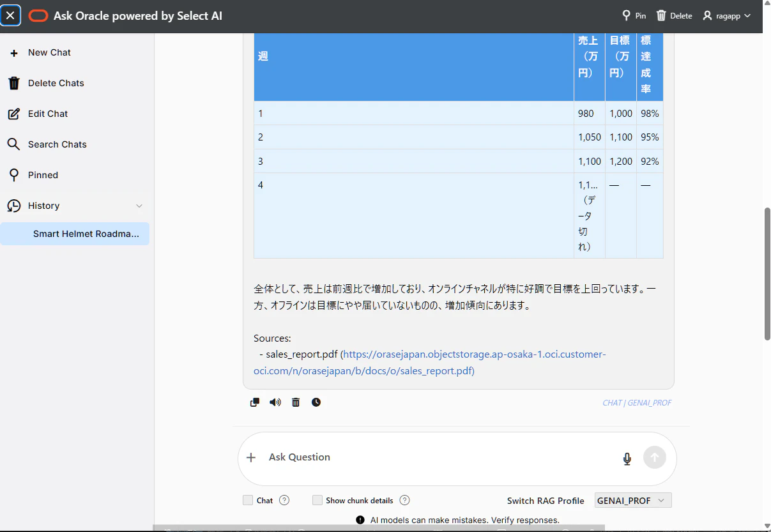Image resolution: width=771 pixels, height=532 pixels.
Task: Click the History clock icon
Action: 13,206
